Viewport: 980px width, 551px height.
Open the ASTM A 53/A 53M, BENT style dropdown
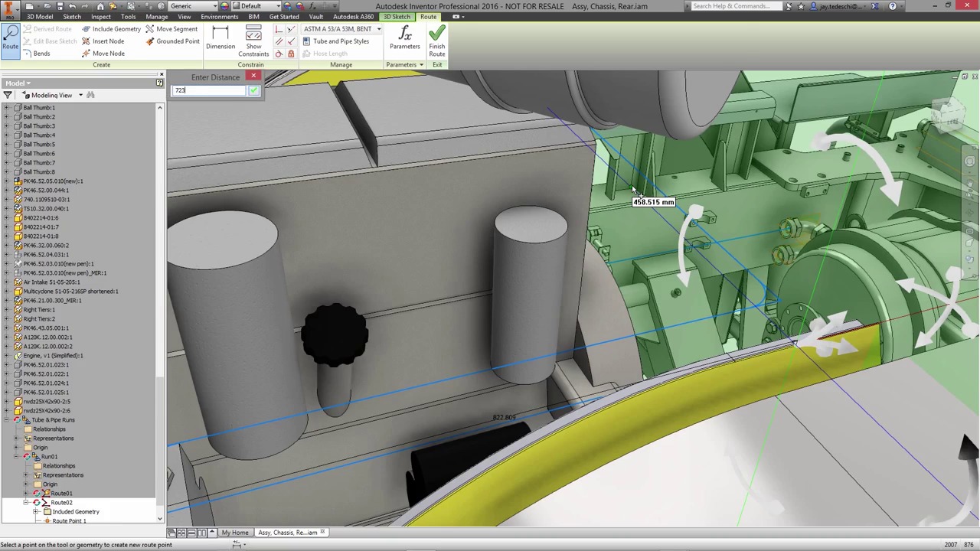point(341,29)
